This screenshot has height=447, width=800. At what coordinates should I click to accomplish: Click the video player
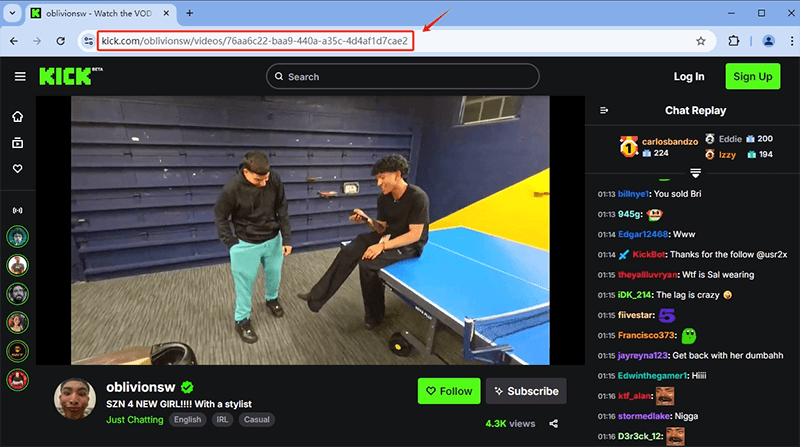[310, 230]
